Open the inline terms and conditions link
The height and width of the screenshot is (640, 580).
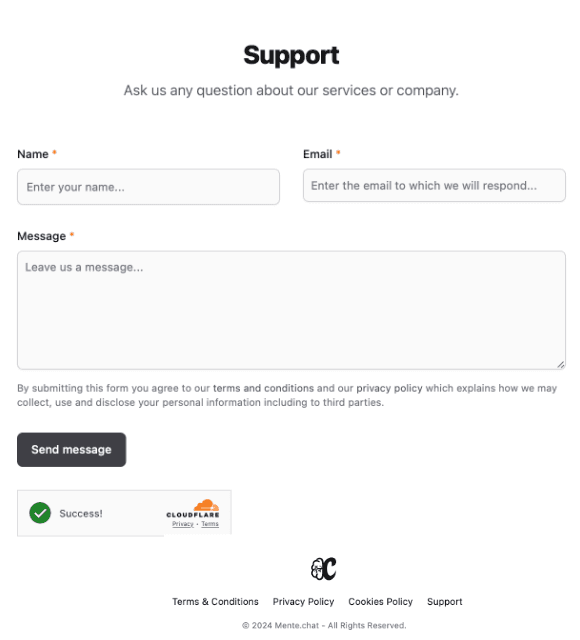263,388
